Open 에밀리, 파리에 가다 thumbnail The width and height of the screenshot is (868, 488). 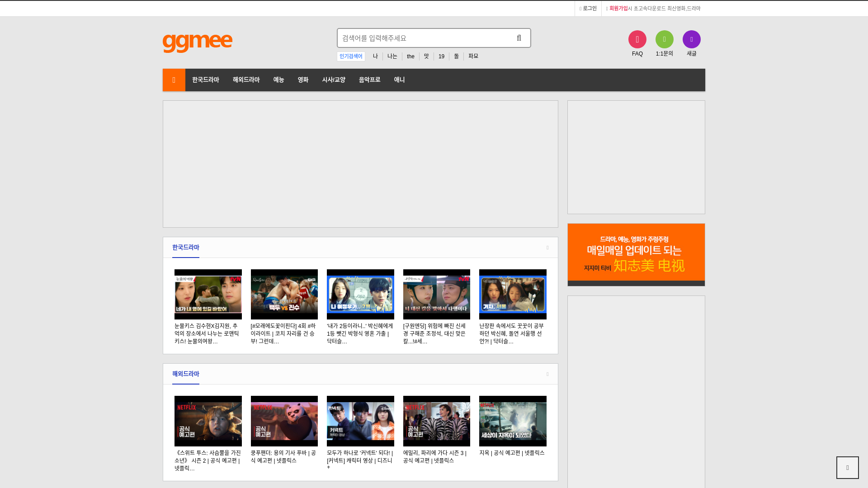[x=437, y=421]
